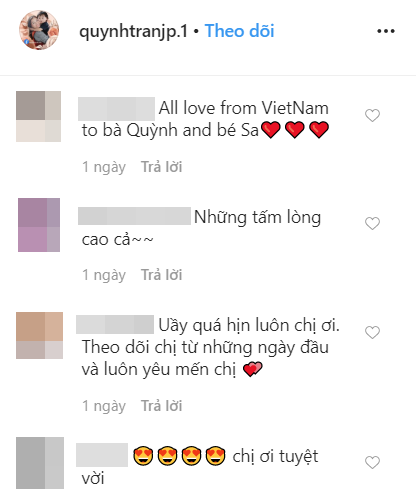Open the three-dot more options menu
The height and width of the screenshot is (501, 416).
point(386,31)
